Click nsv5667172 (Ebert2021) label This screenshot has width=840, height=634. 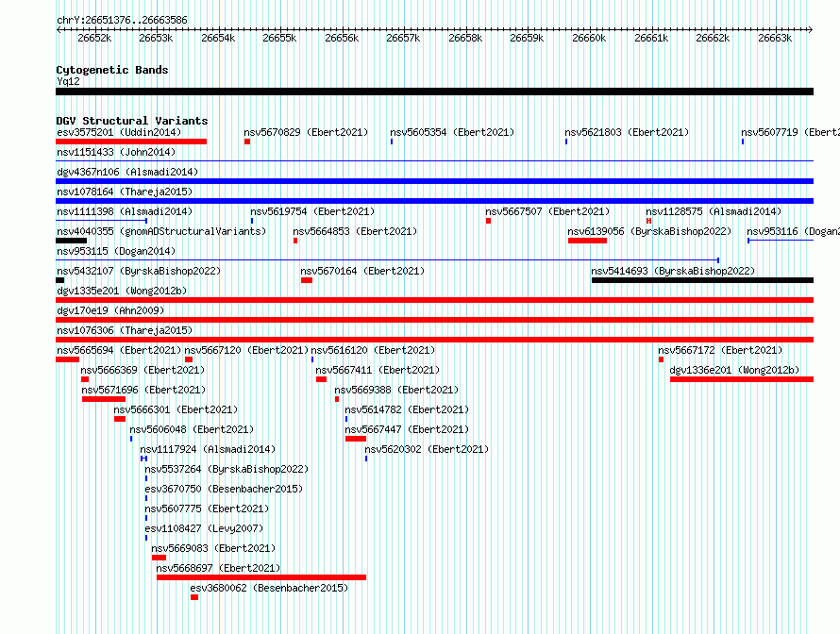(x=720, y=350)
